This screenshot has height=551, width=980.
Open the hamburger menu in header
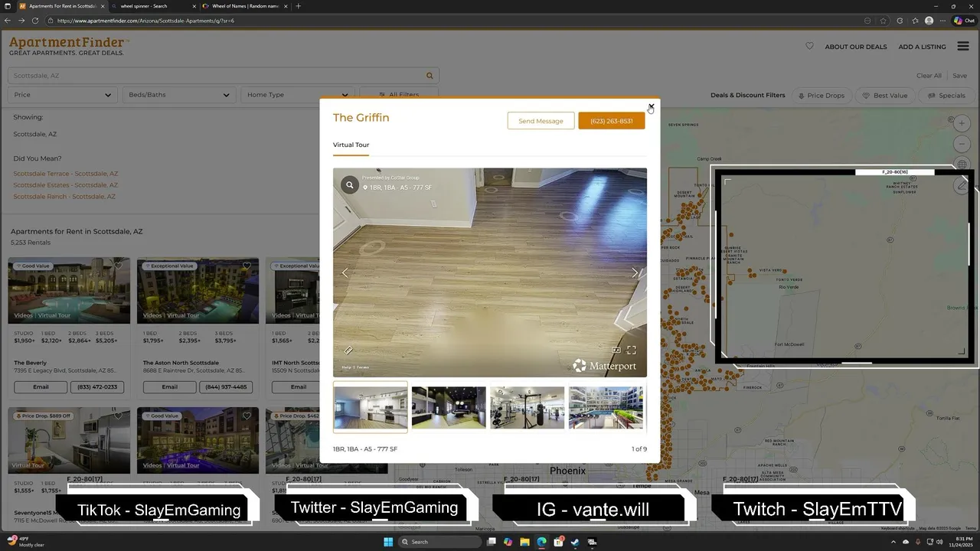(x=963, y=46)
